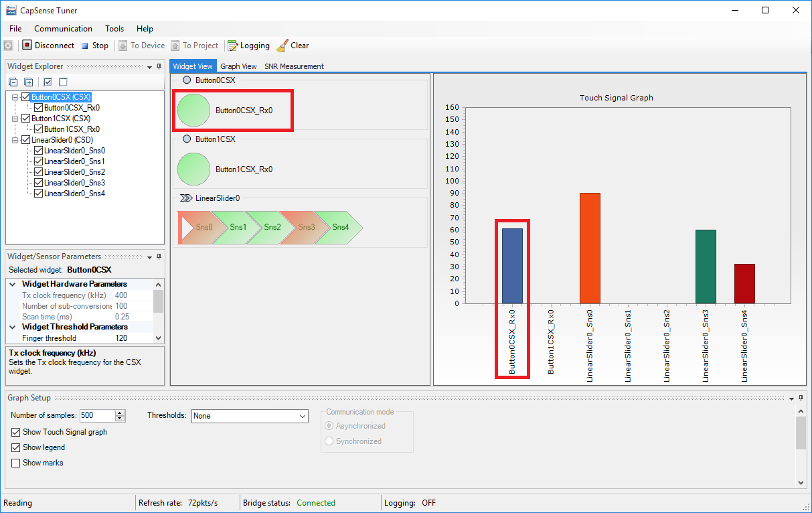Click the green Button0CSX_Rx0 sensor circle

click(193, 111)
